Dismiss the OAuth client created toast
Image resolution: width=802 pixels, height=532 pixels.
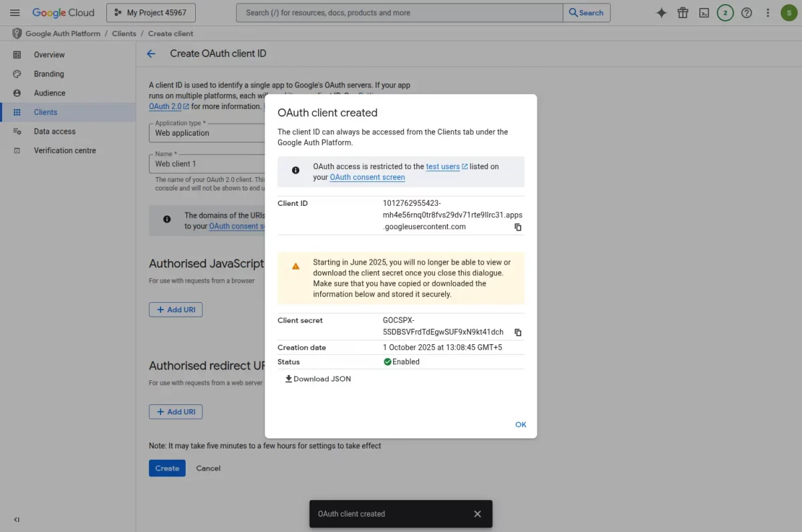tap(477, 514)
